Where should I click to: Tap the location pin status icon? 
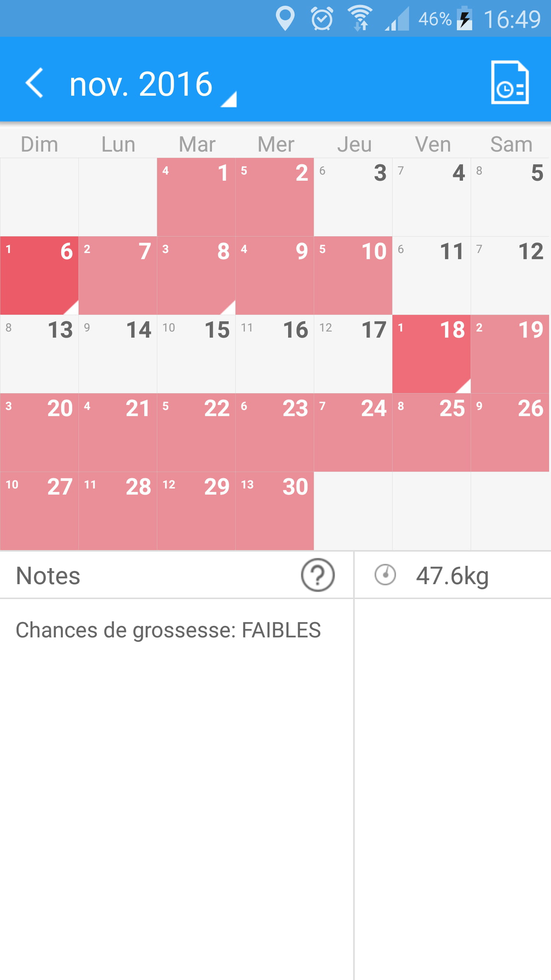pyautogui.click(x=285, y=18)
